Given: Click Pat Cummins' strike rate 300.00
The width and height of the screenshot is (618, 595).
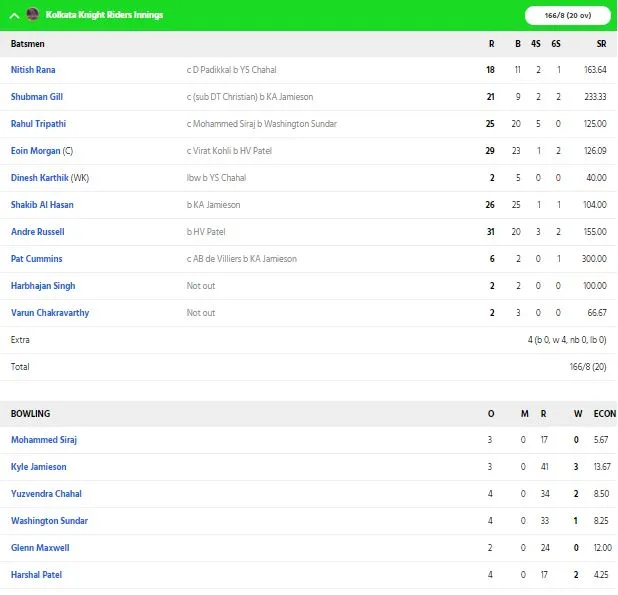Looking at the screenshot, I should coord(594,258).
